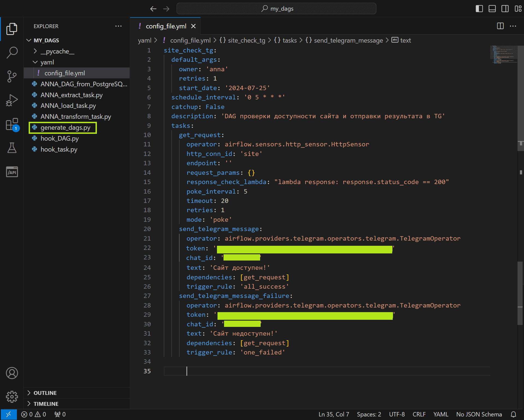Open remote window indicator in status bar
This screenshot has height=420, width=524.
coord(8,414)
